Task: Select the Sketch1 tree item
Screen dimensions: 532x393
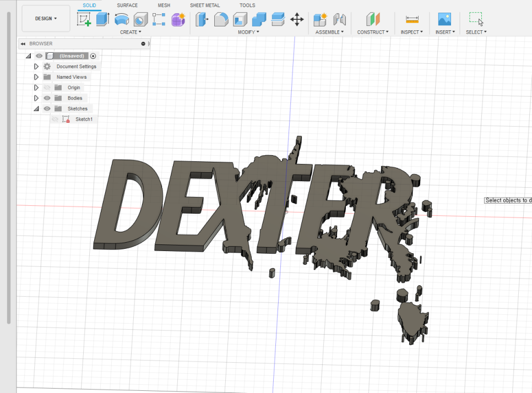Action: point(84,119)
